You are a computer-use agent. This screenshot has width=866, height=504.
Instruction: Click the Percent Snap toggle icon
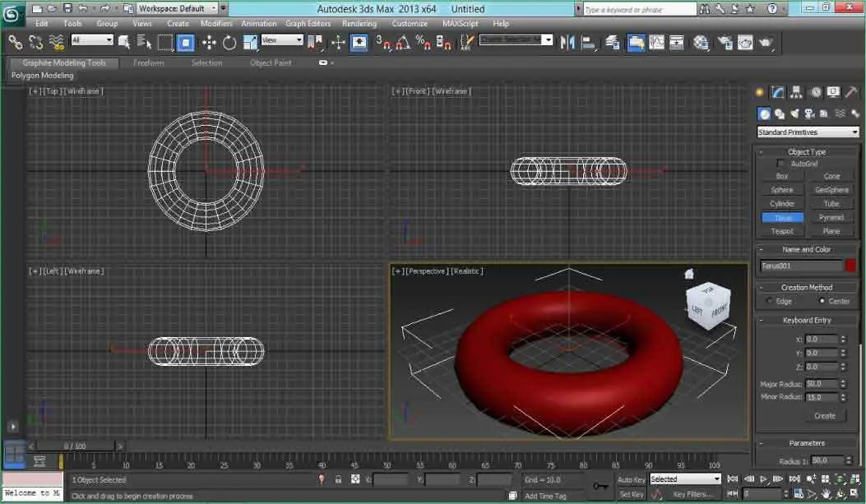pos(423,42)
